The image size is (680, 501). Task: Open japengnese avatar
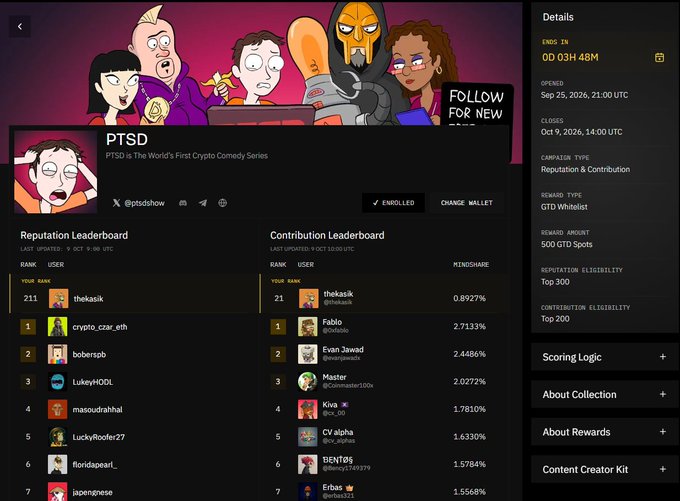click(58, 492)
